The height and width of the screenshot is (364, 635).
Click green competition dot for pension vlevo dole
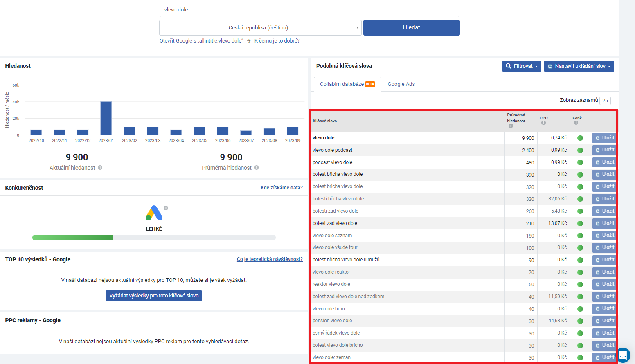[x=580, y=321]
